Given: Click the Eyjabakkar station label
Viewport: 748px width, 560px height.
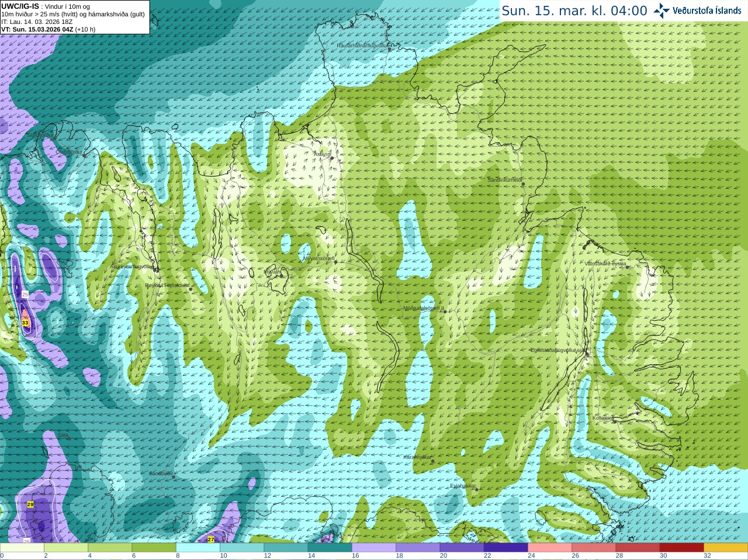Looking at the screenshot, I should point(463,486).
